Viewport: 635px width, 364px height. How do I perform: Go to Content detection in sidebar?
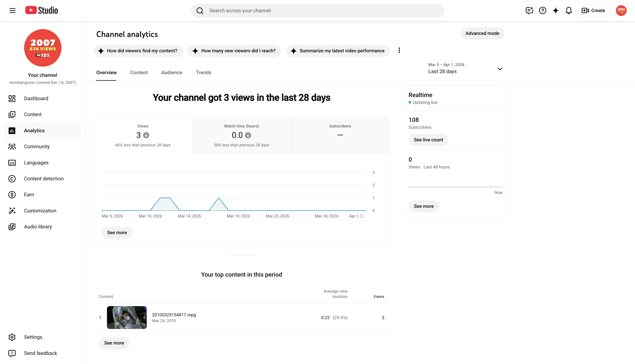pos(43,179)
